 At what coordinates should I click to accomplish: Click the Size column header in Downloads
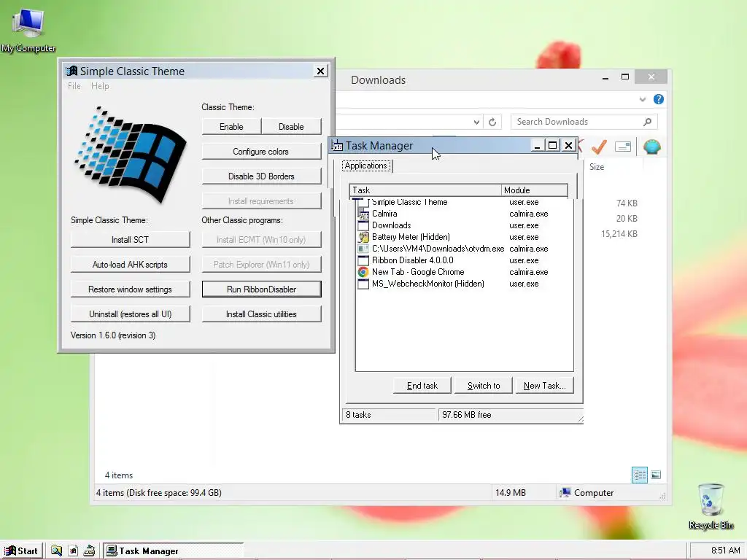(x=597, y=167)
